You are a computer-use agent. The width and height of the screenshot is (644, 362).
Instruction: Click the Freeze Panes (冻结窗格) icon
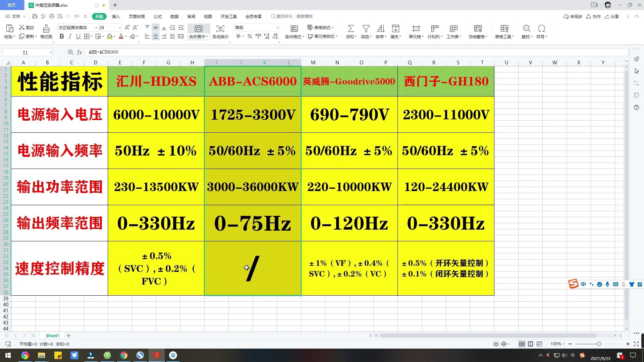pyautogui.click(x=478, y=28)
